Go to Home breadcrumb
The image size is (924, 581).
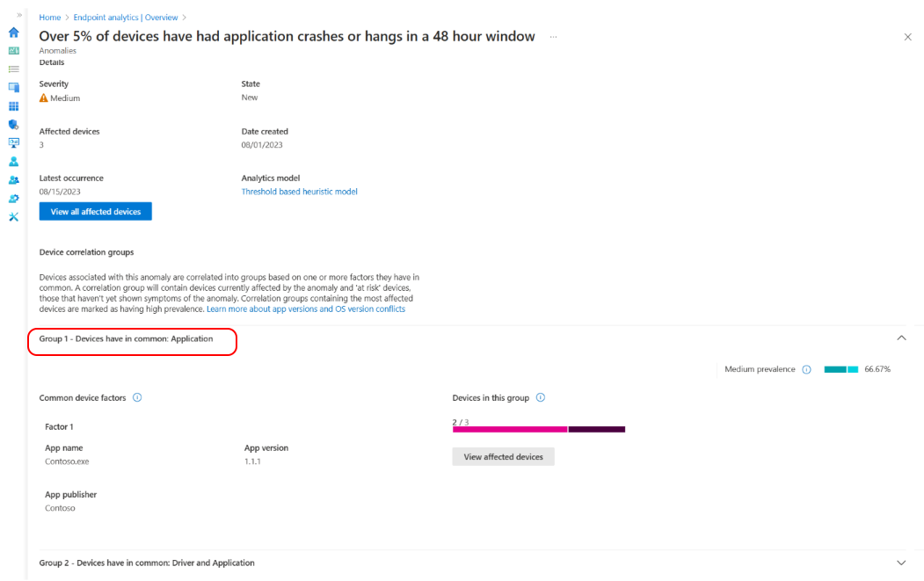point(50,18)
